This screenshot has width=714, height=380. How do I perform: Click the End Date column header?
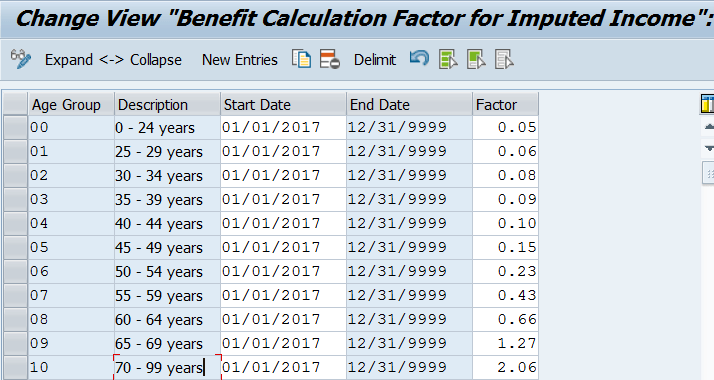(409, 104)
